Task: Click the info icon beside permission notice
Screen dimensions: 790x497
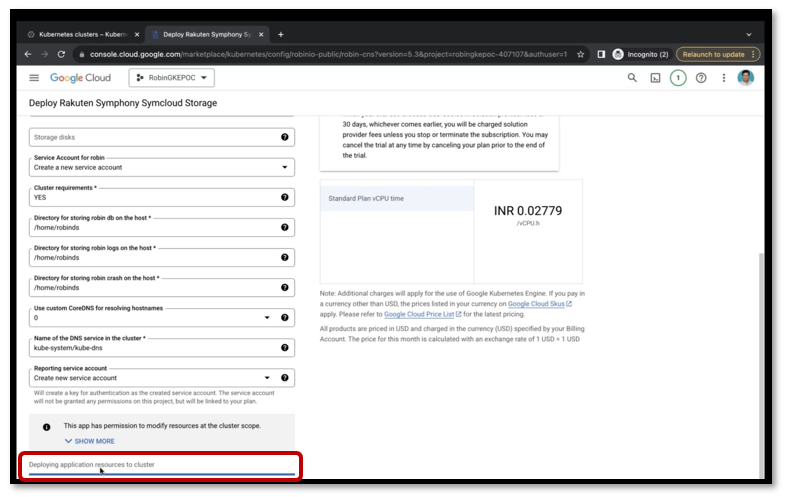Action: 46,427
